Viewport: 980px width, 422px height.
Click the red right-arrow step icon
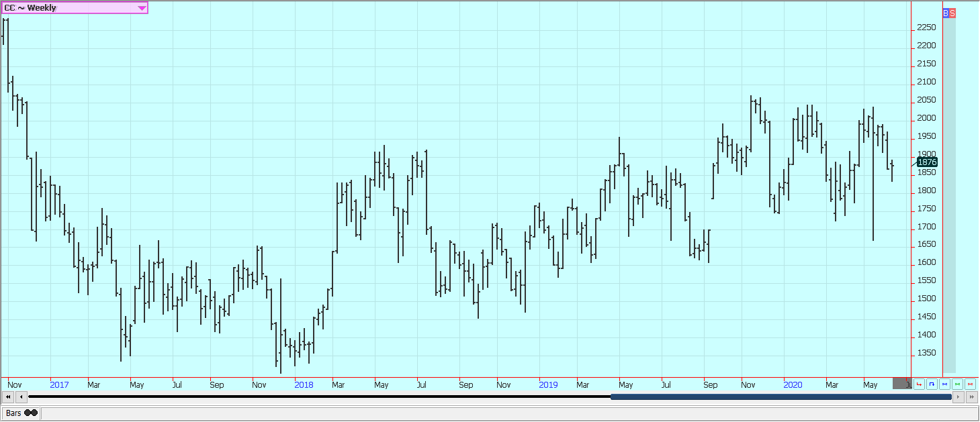pos(919,384)
